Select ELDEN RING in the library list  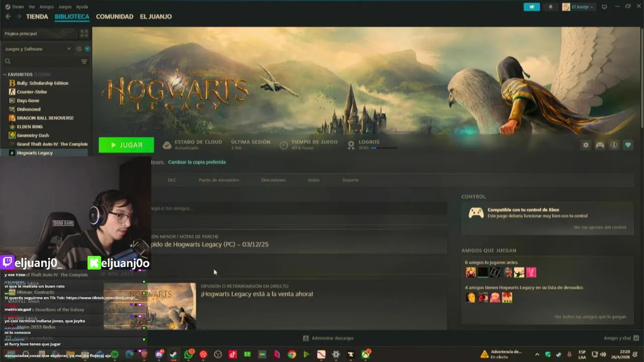tap(30, 127)
